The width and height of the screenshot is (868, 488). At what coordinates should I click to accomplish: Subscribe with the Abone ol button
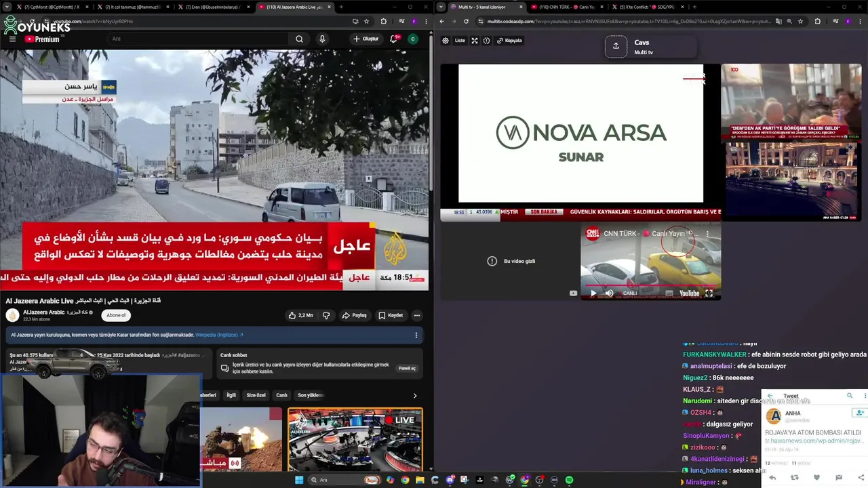[116, 315]
